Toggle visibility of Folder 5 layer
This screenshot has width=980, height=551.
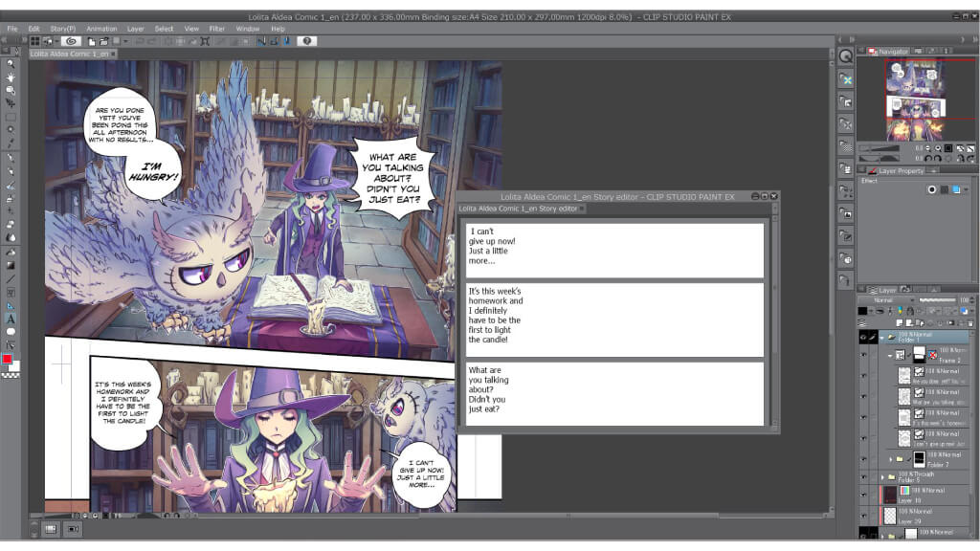pyautogui.click(x=864, y=475)
